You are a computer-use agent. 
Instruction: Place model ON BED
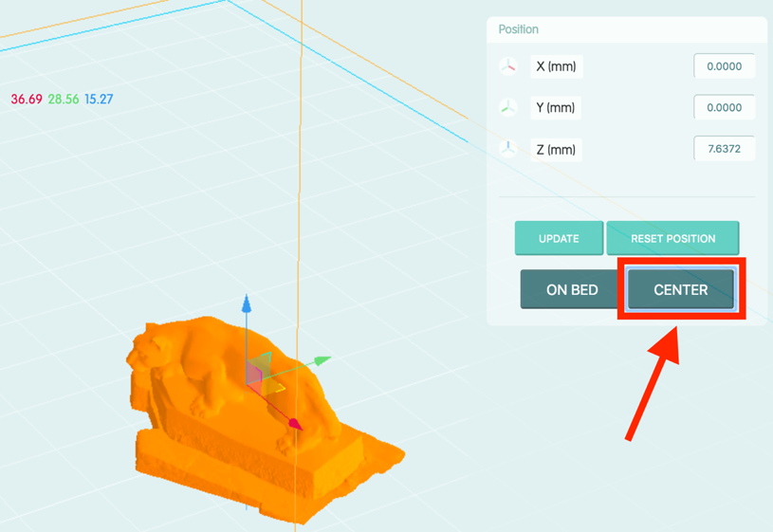(572, 289)
